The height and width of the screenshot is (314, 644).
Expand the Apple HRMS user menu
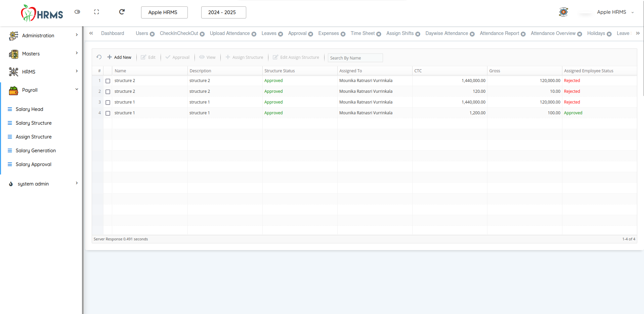click(615, 12)
